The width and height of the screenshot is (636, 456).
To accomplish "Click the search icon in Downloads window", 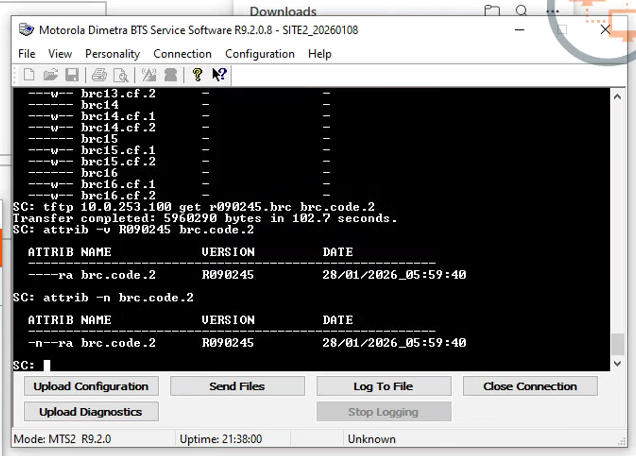I will [522, 11].
